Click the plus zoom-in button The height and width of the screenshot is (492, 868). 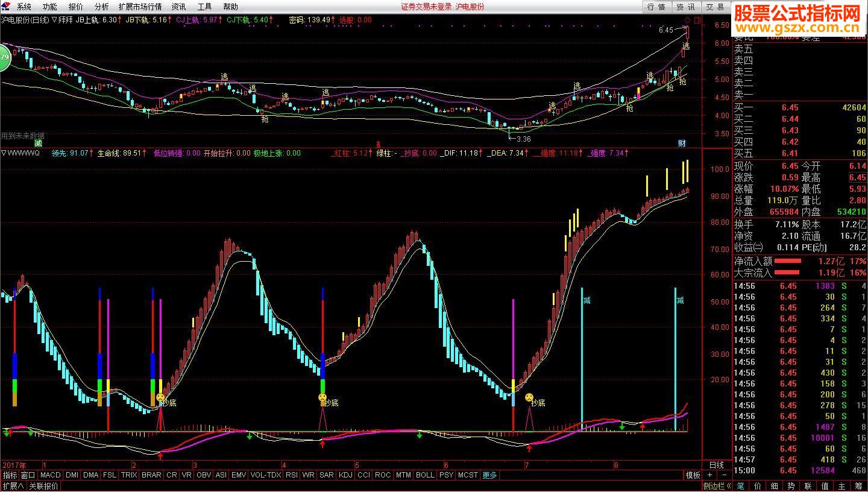click(709, 475)
